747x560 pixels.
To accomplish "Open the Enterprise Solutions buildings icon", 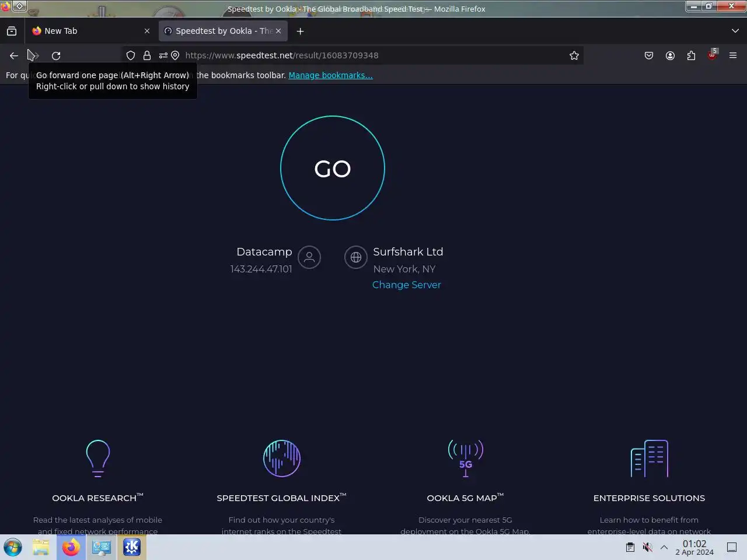I will (x=650, y=459).
